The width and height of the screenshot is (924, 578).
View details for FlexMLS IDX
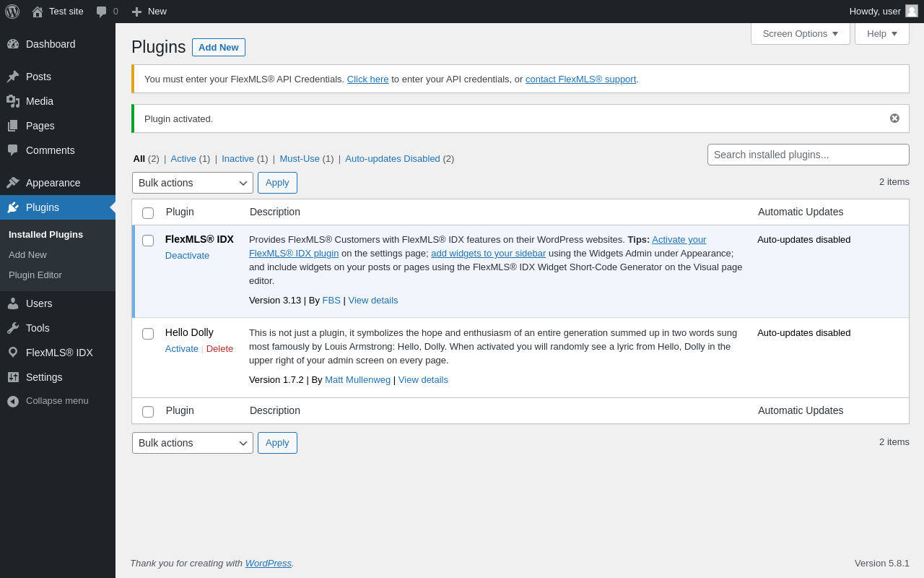pos(373,301)
